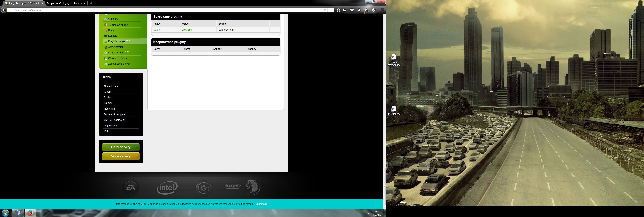Open a new tab with the plus button
This screenshot has height=217, width=644.
click(91, 3)
